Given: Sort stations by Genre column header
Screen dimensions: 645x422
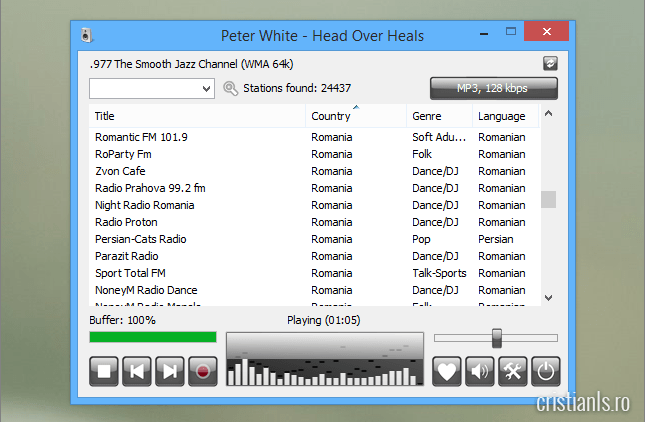Looking at the screenshot, I should pyautogui.click(x=438, y=117).
